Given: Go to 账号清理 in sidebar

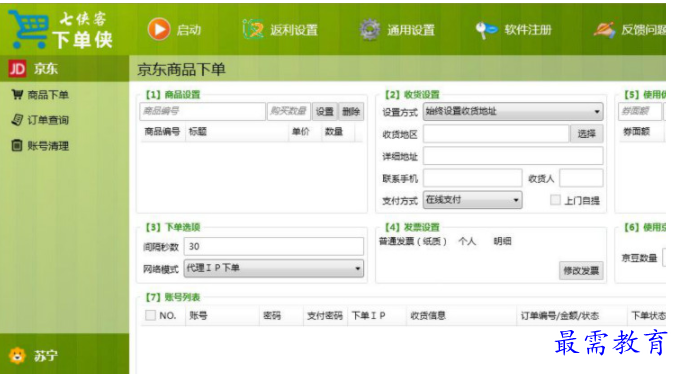Looking at the screenshot, I should pyautogui.click(x=48, y=146).
